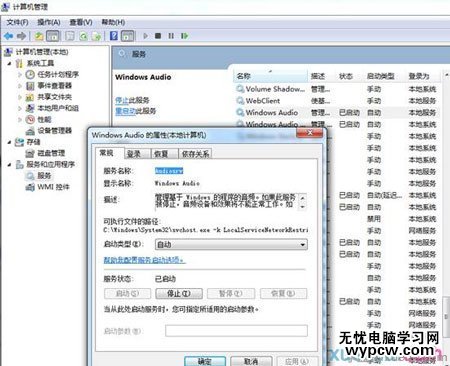450x366 pixels.
Task: Expand the 本地用户和组 node arrow
Action: (20, 108)
